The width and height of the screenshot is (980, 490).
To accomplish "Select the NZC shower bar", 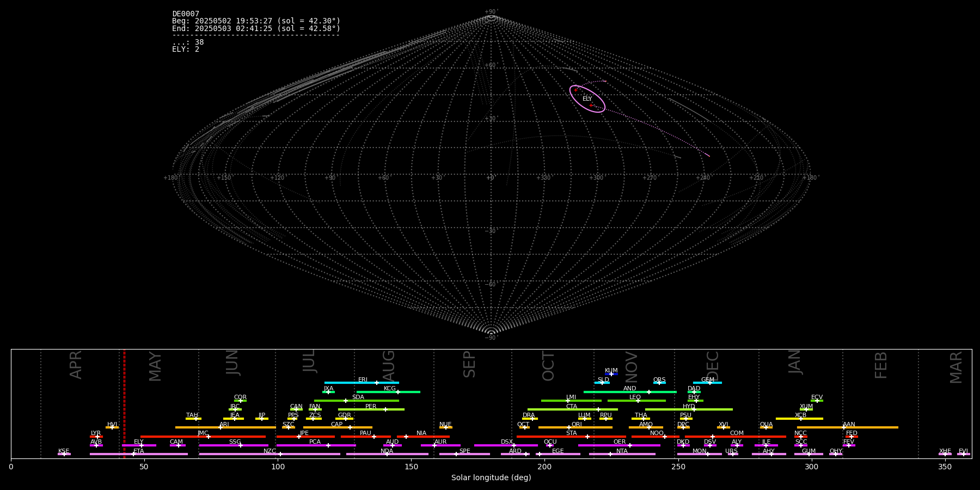I will point(269,454).
